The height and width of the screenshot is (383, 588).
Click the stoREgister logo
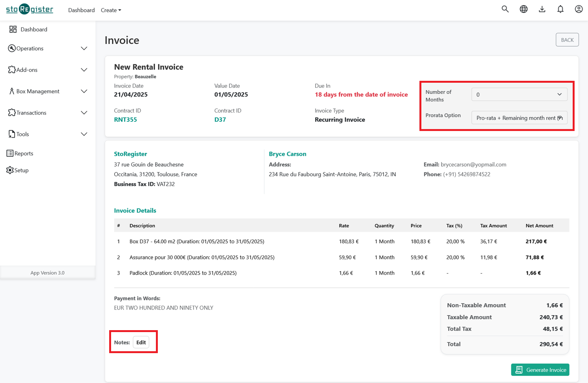point(29,9)
